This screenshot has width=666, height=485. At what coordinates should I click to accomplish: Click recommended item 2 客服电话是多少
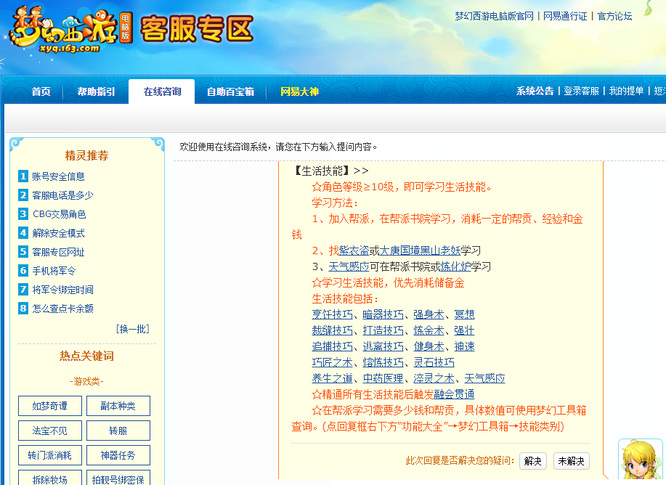(62, 195)
